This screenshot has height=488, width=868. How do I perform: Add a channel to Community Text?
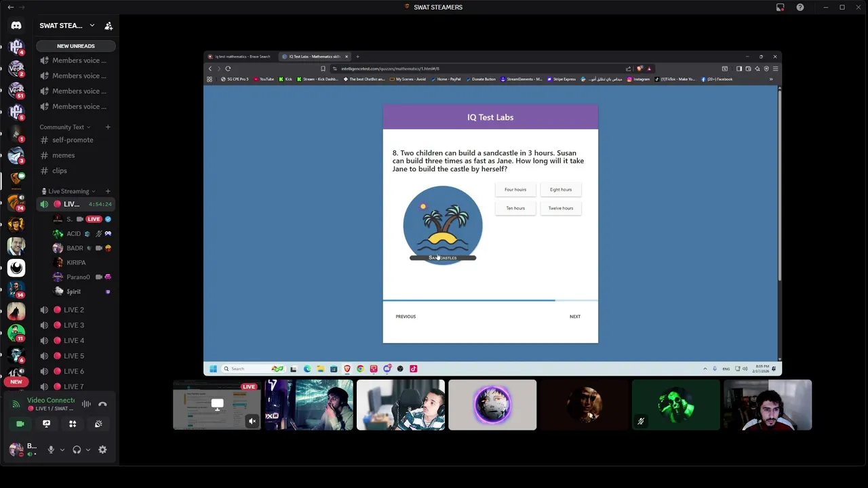pyautogui.click(x=108, y=127)
